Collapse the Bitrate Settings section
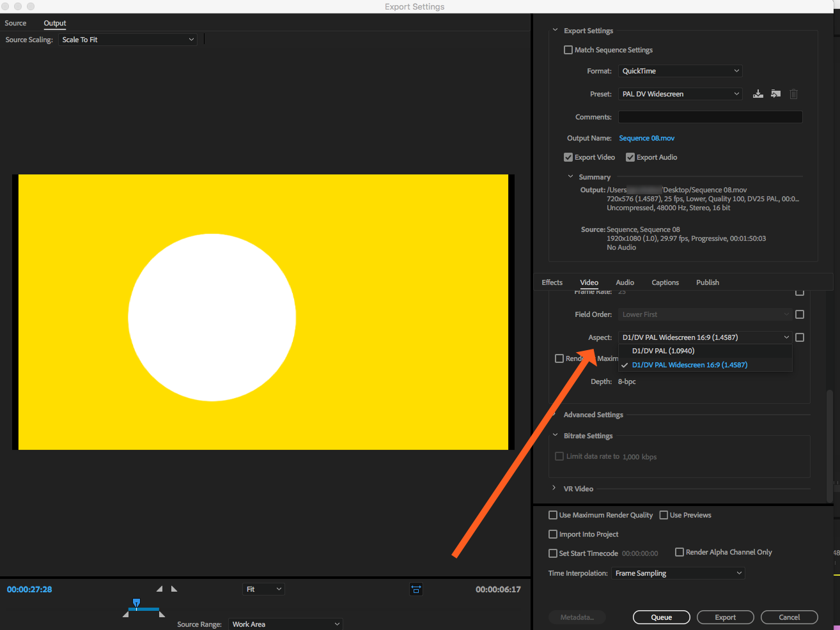This screenshot has width=840, height=630. tap(555, 435)
